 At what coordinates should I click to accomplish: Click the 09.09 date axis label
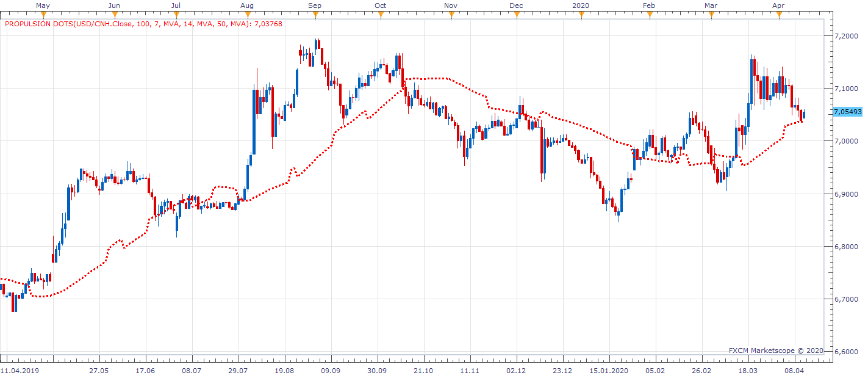click(x=331, y=371)
